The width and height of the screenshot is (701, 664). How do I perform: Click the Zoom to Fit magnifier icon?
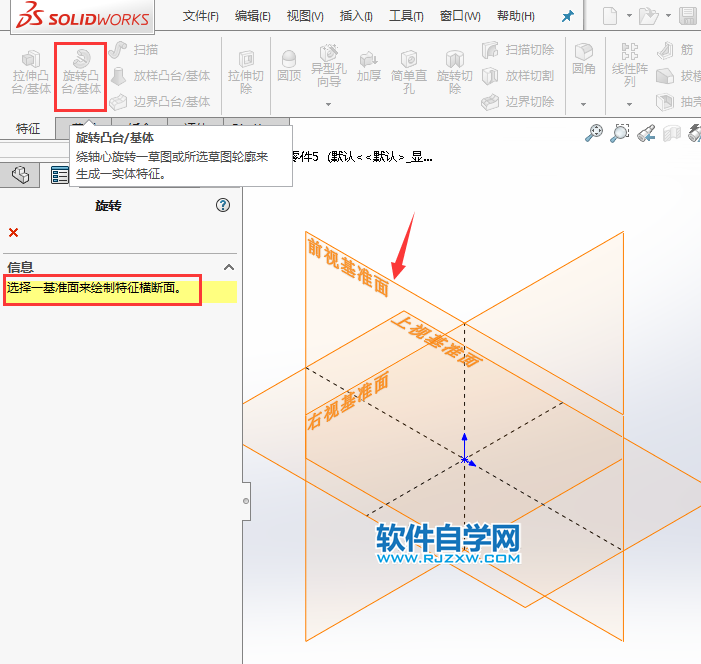coord(594,133)
